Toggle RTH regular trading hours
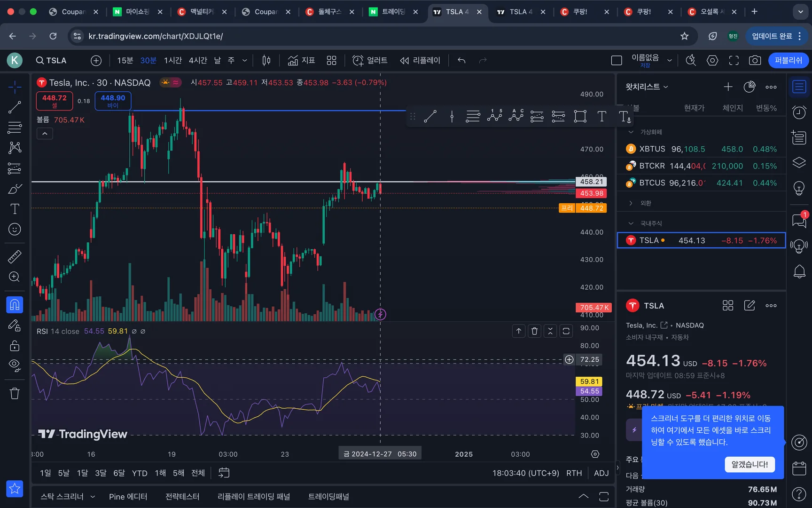Screen dimensions: 812x508 [574, 473]
